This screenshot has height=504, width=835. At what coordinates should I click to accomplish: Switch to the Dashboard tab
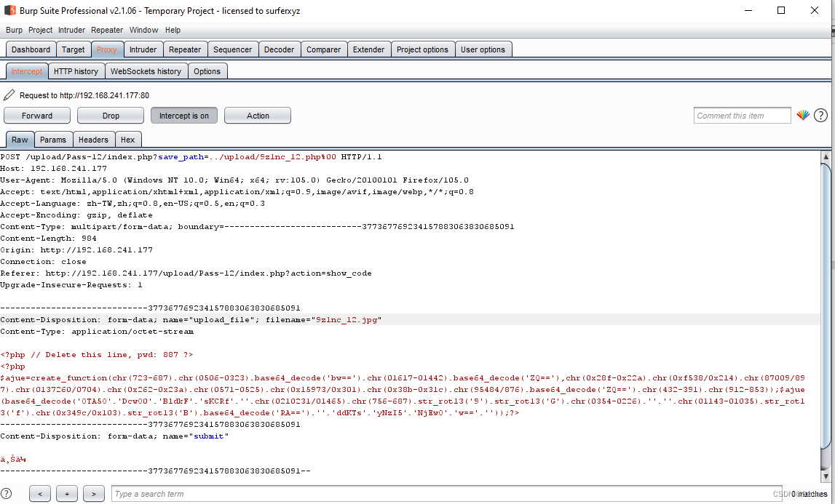pos(31,49)
